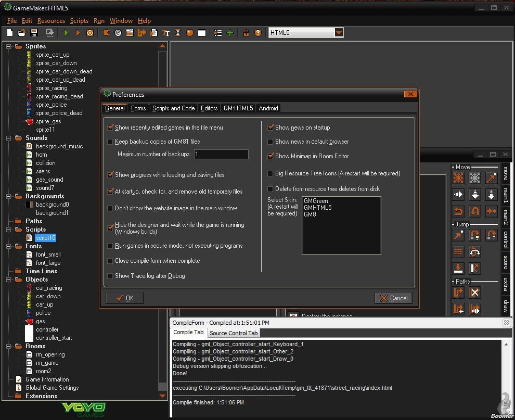Image resolution: width=515 pixels, height=420 pixels.
Task: Collapse the Sprites folder
Action: click(8, 46)
